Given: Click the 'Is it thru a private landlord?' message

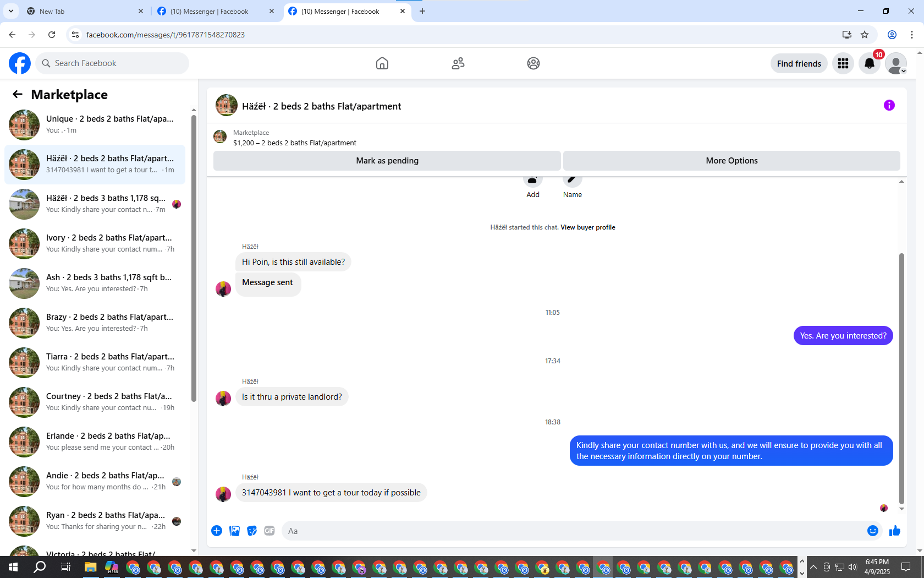Looking at the screenshot, I should [x=292, y=397].
